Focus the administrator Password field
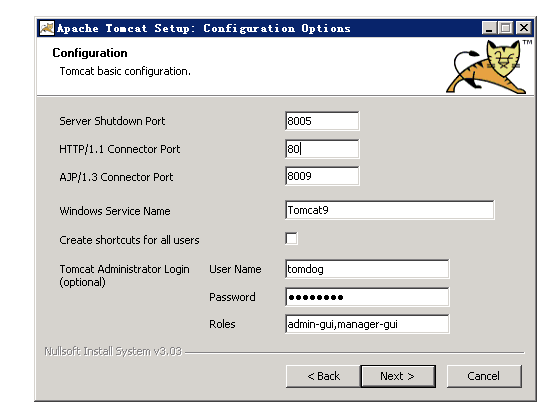The height and width of the screenshot is (419, 555). pos(367,297)
